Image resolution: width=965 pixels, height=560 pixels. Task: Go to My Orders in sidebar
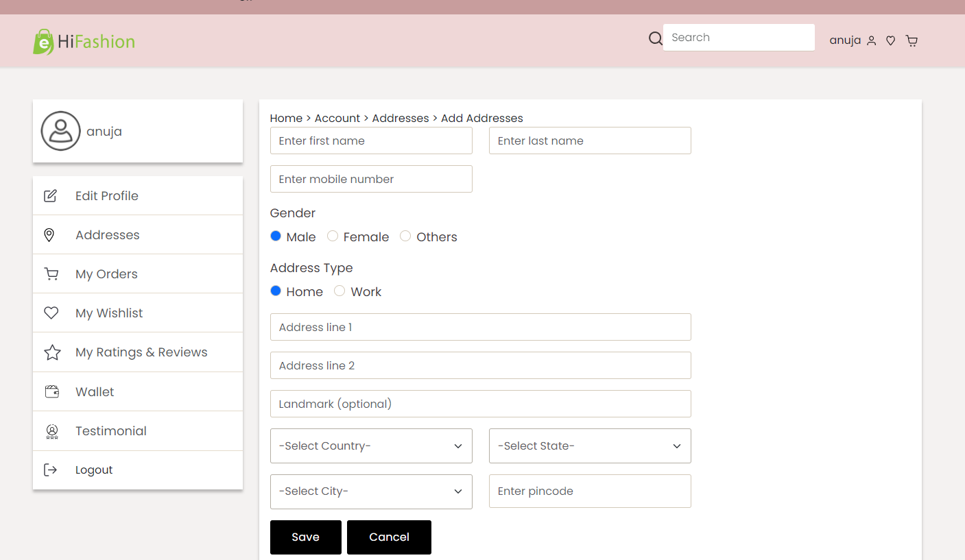tap(138, 274)
